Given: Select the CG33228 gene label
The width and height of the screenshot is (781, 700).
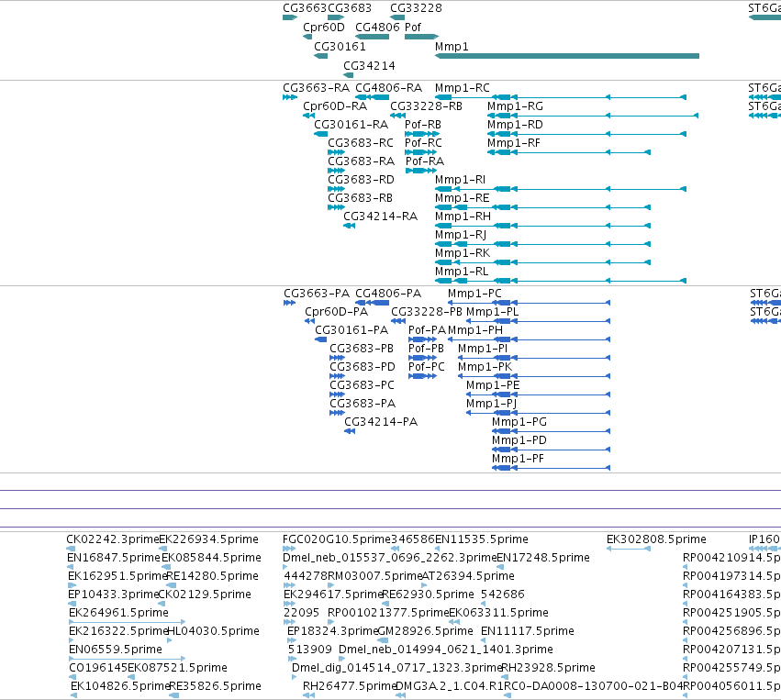Looking at the screenshot, I should (x=416, y=8).
